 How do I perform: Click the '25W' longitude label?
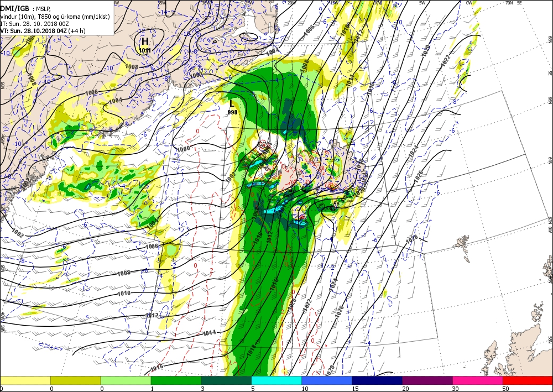[x=249, y=2]
